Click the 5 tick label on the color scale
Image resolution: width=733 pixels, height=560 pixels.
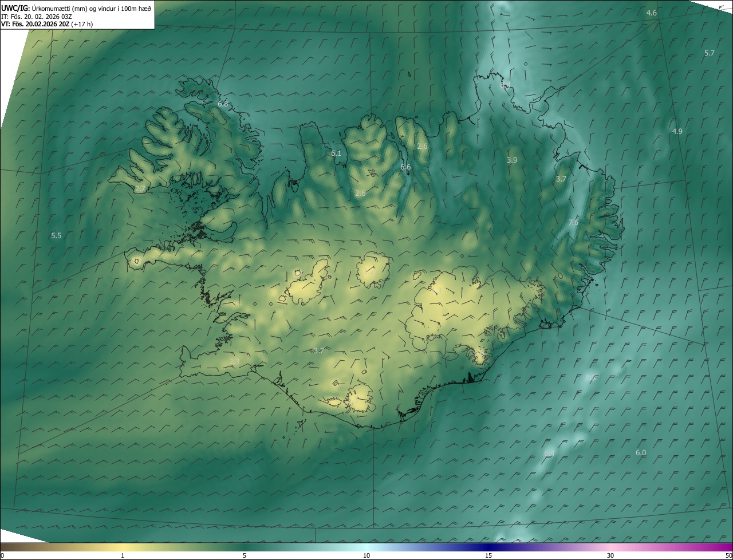245,555
